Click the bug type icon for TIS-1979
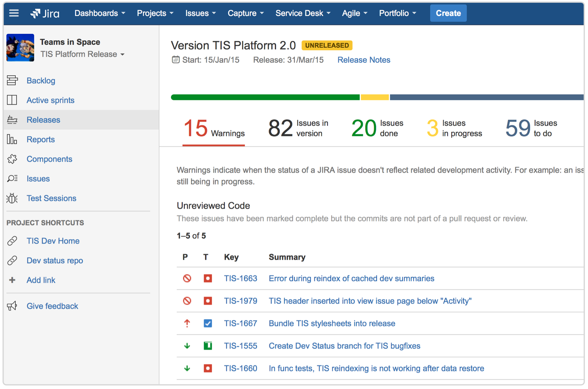 208,301
